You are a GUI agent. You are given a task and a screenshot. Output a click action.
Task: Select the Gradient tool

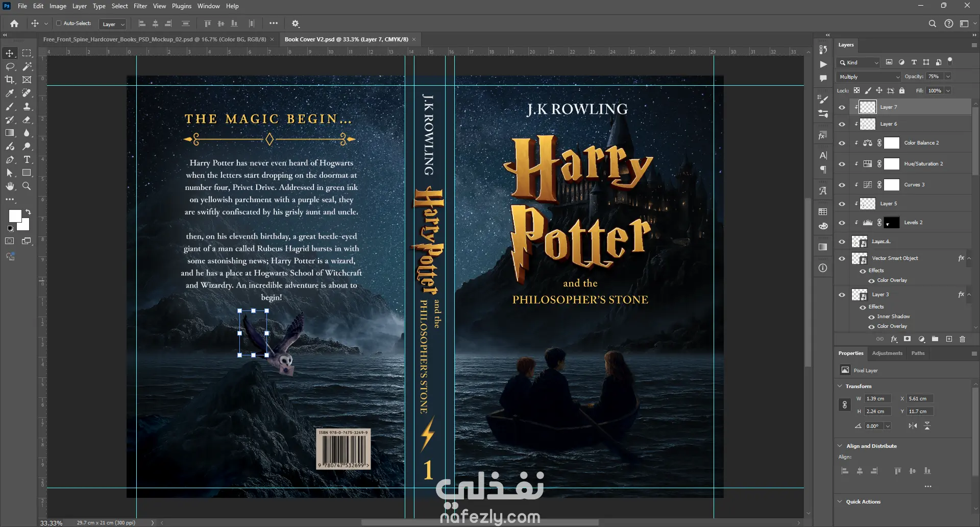coord(10,133)
